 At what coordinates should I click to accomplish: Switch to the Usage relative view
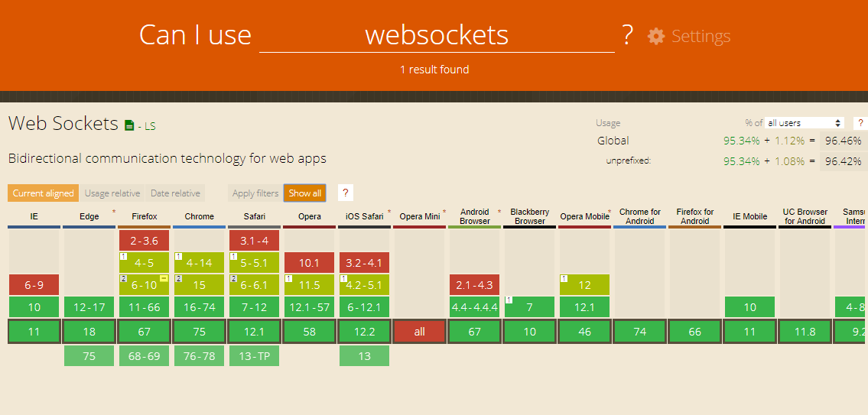[x=112, y=193]
